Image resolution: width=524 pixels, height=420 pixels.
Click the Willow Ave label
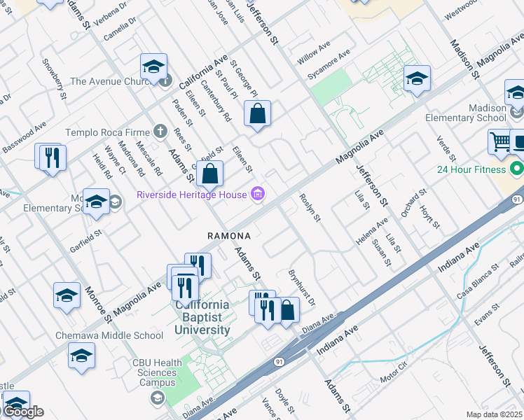pyautogui.click(x=314, y=52)
